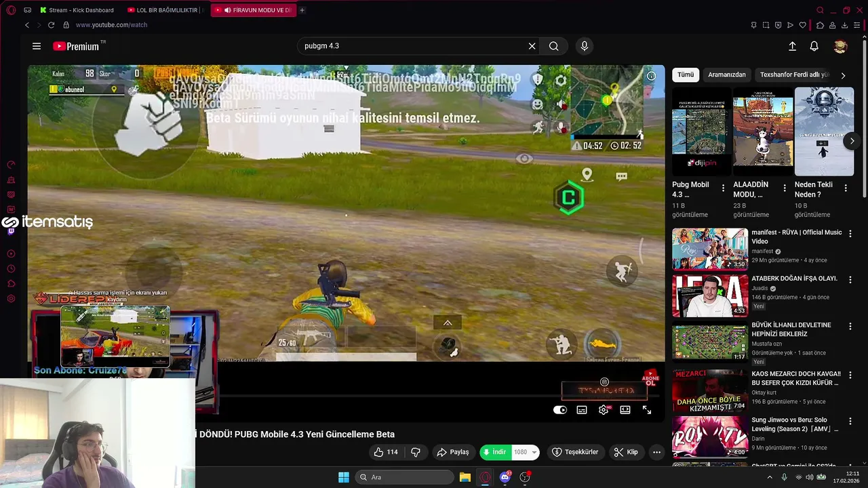Open a new browser tab
This screenshot has width=868, height=488.
[x=302, y=10]
